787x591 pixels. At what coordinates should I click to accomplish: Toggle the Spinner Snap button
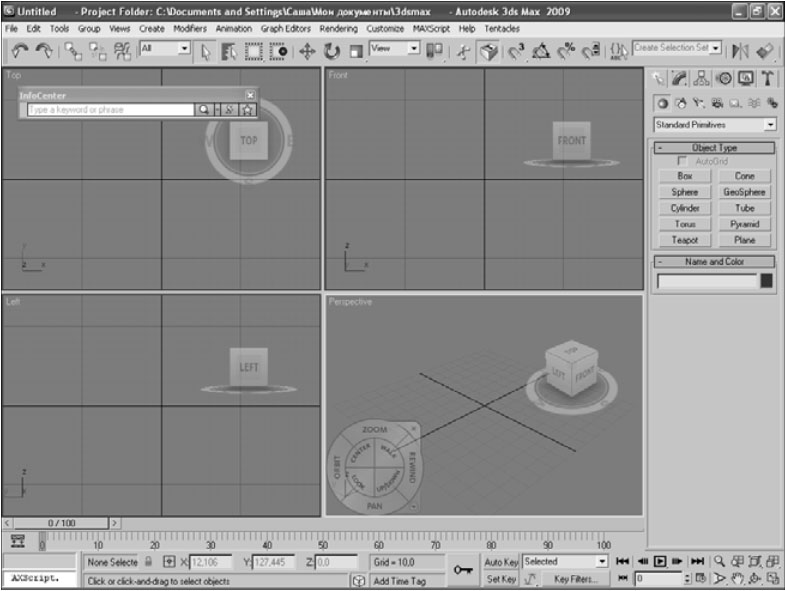[591, 51]
